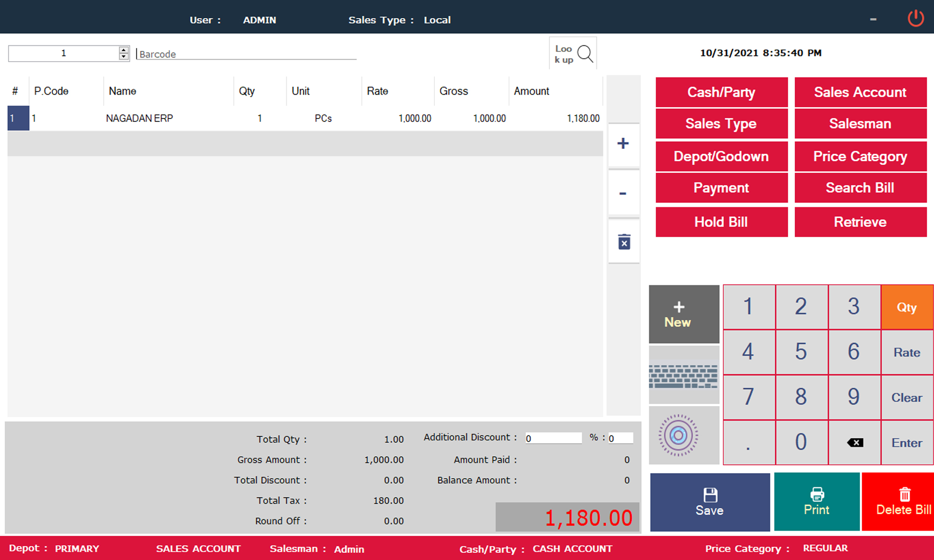Click the power button in title bar
Image resolution: width=934 pixels, height=560 pixels.
point(916,16)
